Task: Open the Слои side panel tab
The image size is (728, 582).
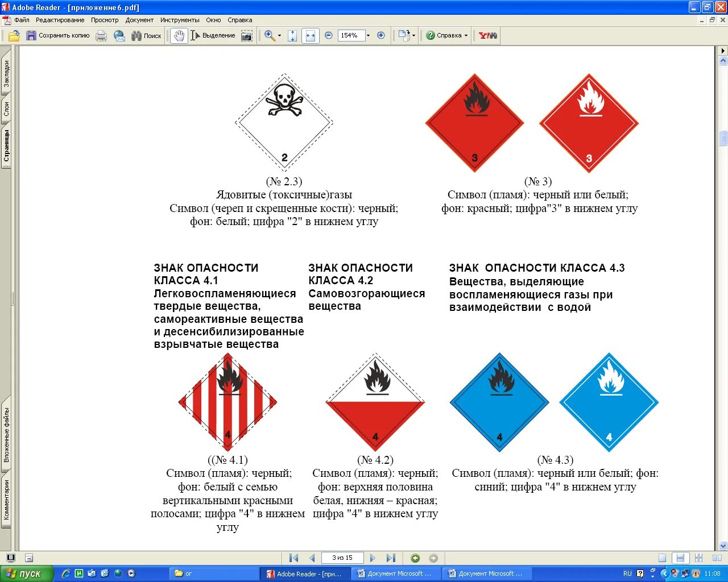Action: [6, 109]
